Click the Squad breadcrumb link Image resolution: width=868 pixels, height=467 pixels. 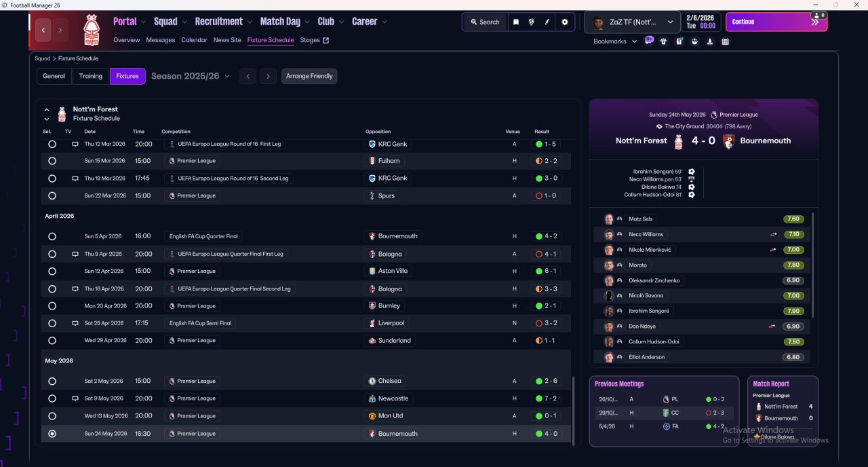click(x=43, y=58)
